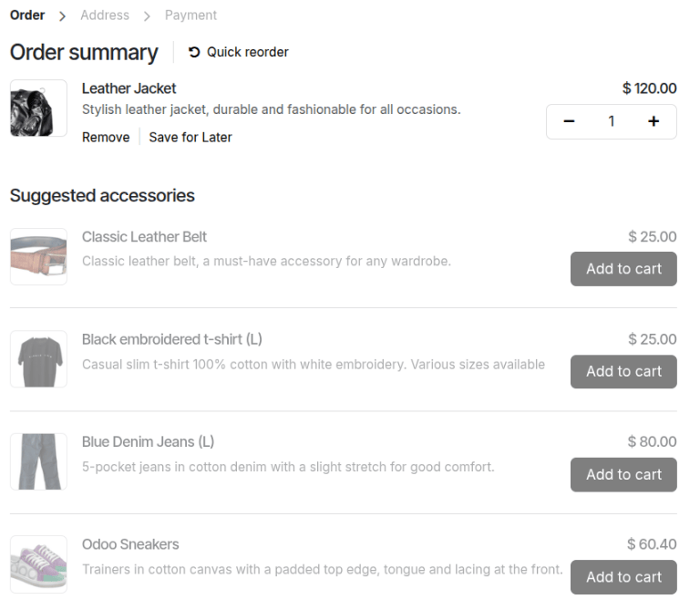Go to the Payment step
The width and height of the screenshot is (700, 610).
(x=190, y=16)
